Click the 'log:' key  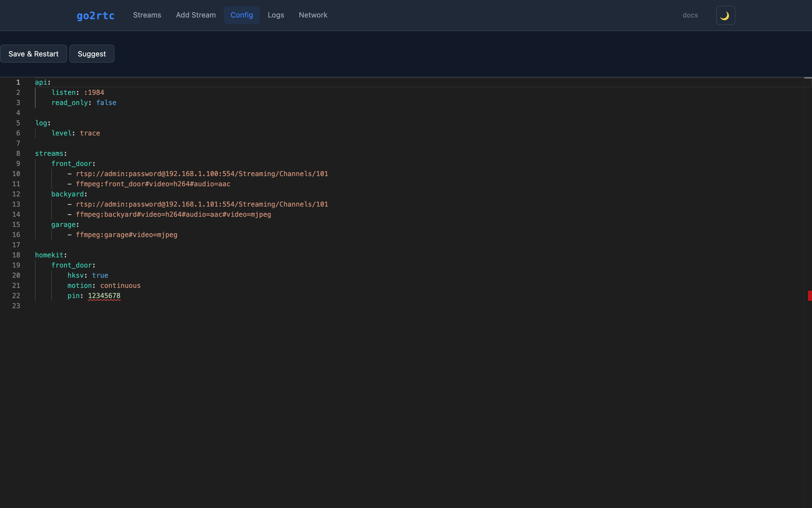coord(43,123)
